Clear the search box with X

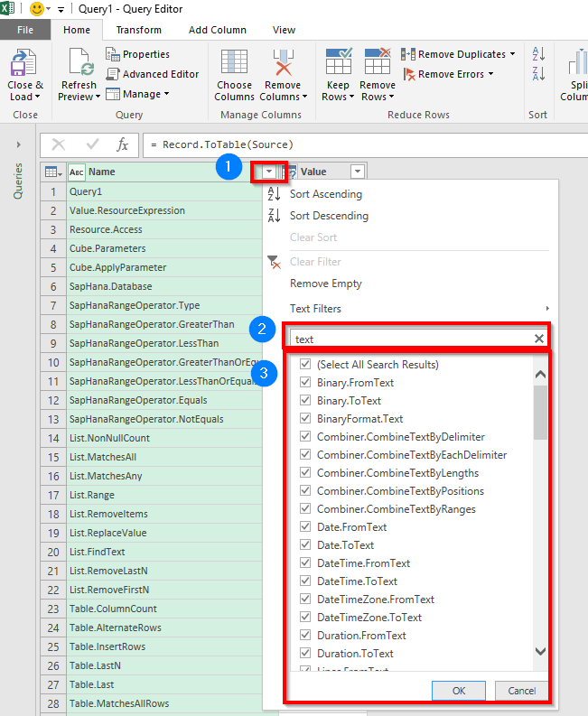click(539, 339)
